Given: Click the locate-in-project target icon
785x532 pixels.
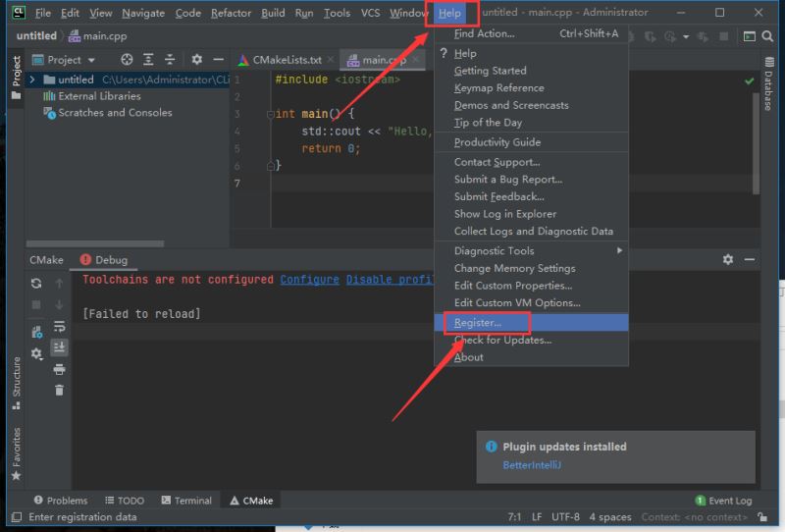Looking at the screenshot, I should click(x=127, y=60).
